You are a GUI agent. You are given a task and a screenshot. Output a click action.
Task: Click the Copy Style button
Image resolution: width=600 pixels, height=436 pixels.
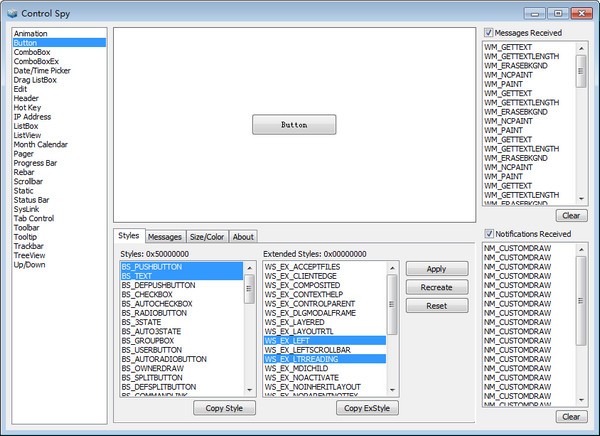[x=224, y=408]
